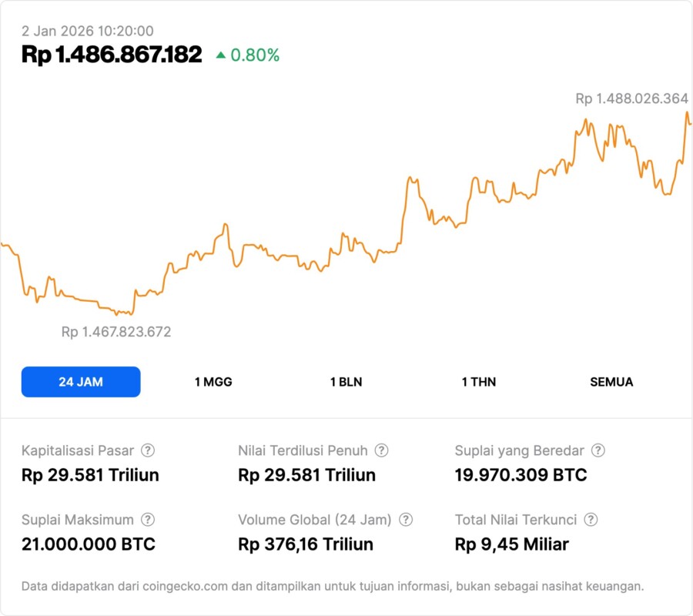Image resolution: width=693 pixels, height=616 pixels.
Task: Switch chart to 1 BLN range
Action: click(346, 382)
